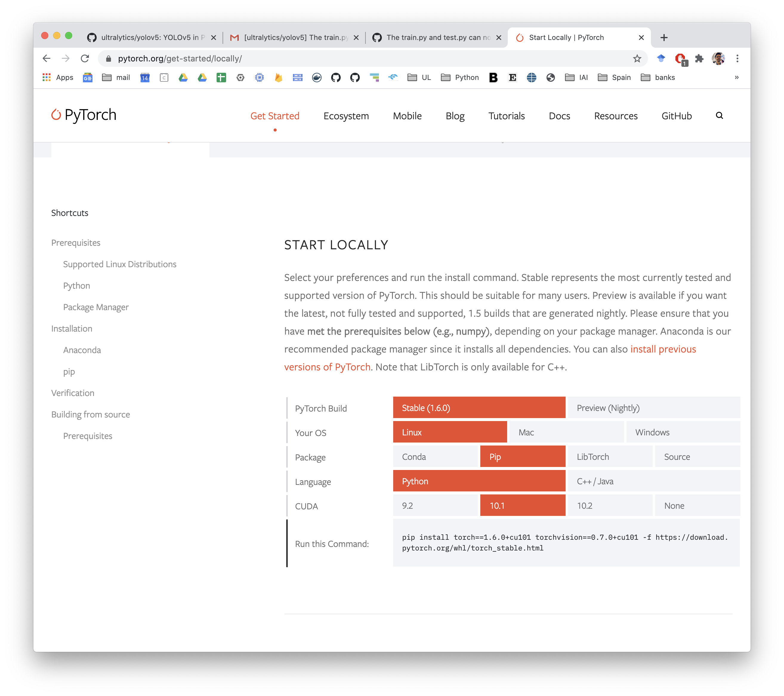The image size is (784, 696).
Task: Jump to Verification shortcut
Action: tap(72, 393)
